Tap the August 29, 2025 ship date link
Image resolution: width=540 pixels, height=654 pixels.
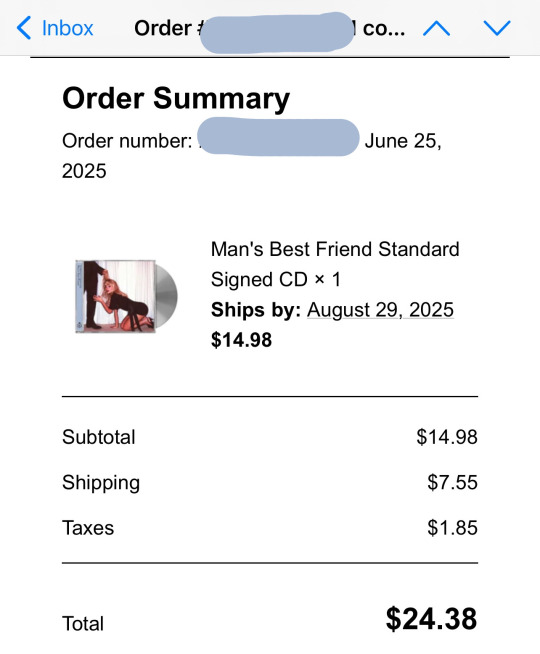[x=380, y=310]
